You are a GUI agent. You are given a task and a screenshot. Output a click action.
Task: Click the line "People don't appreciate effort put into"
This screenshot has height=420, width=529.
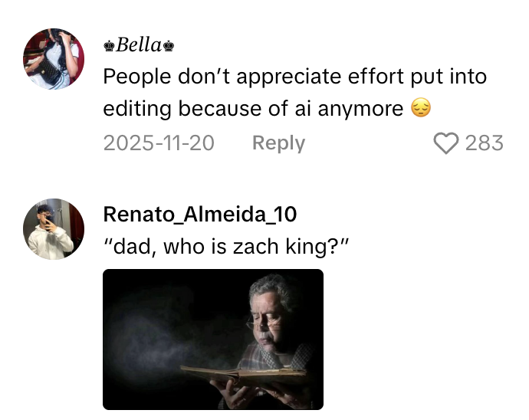coord(295,77)
